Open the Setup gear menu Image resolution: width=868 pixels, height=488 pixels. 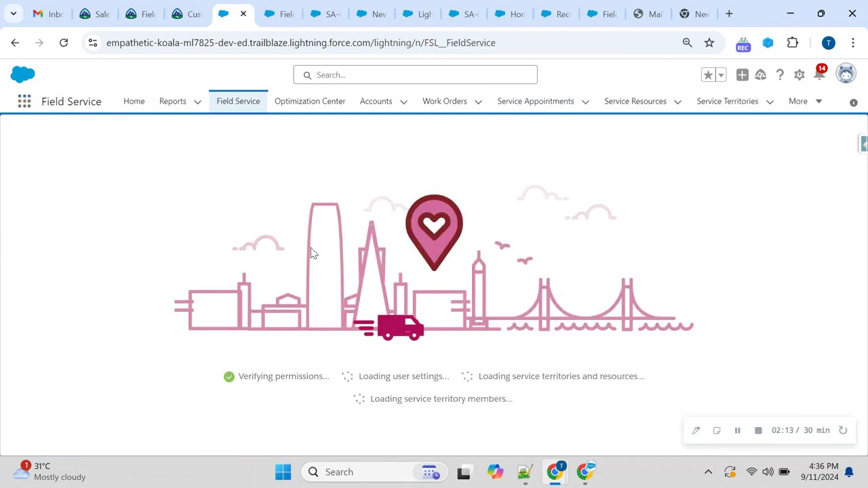800,75
